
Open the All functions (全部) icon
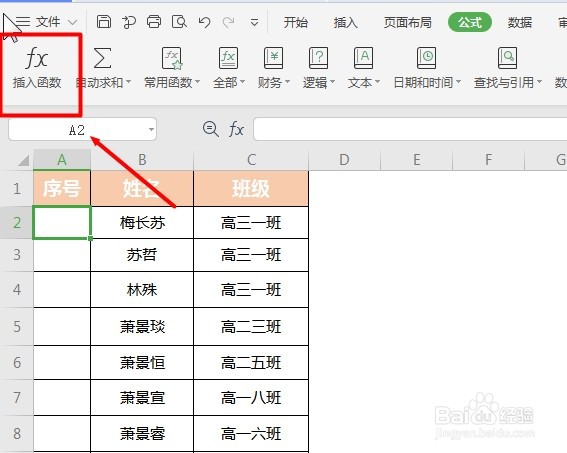pos(228,58)
